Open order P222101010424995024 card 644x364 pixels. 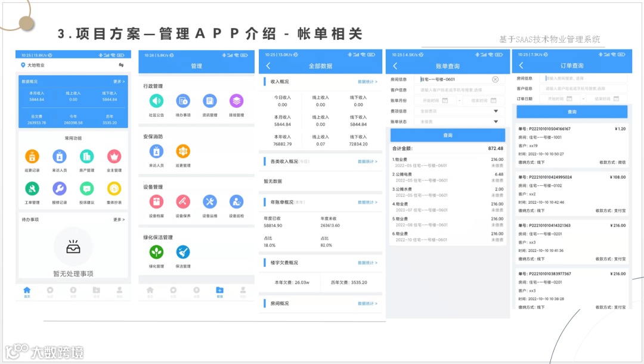coord(572,194)
